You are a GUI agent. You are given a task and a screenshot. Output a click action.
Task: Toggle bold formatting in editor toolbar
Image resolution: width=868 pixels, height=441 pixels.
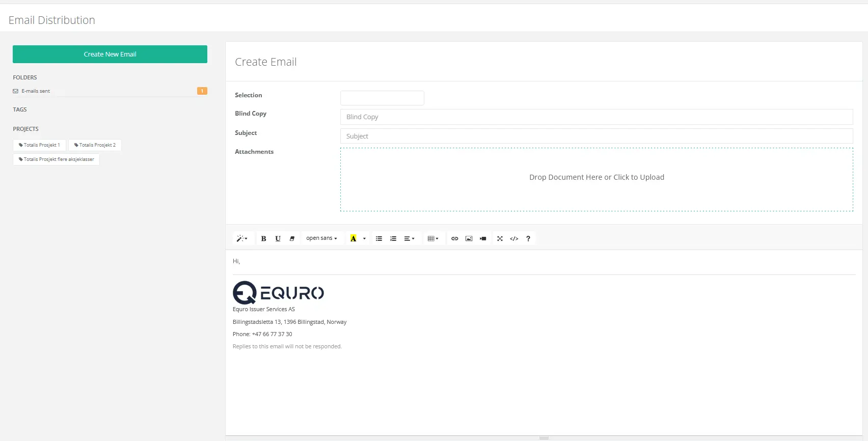click(x=263, y=238)
